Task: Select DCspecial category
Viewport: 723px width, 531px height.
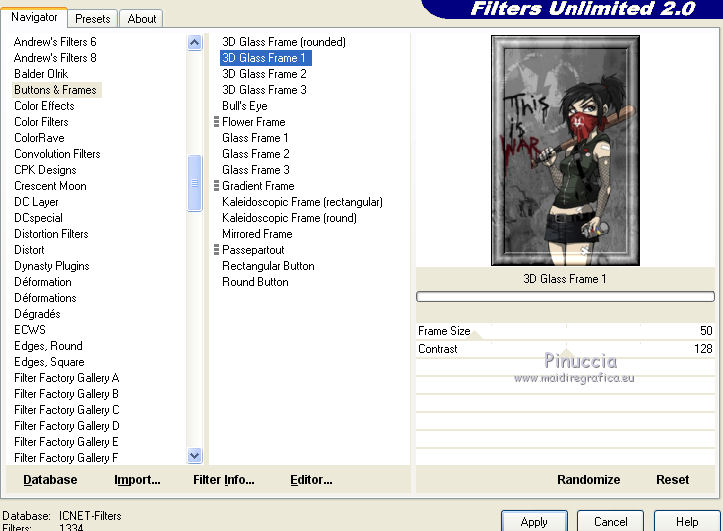Action: pos(38,218)
